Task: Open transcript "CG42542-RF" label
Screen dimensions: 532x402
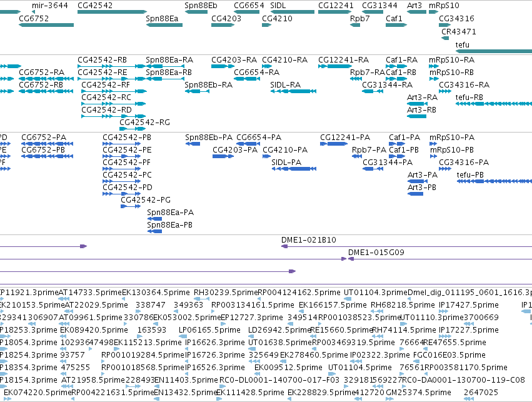Action: [106, 85]
